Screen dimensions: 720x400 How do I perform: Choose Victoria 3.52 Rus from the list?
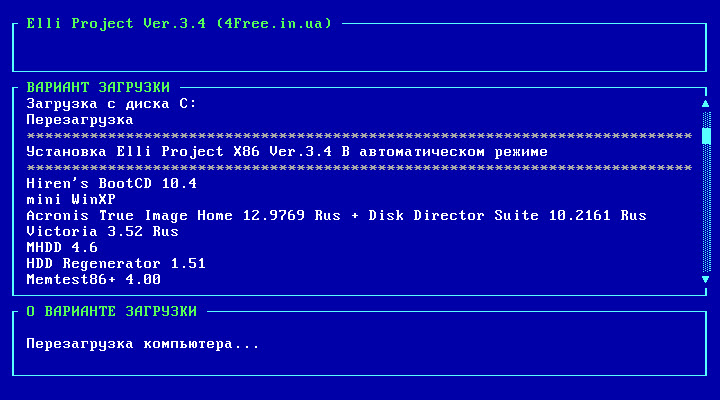tap(102, 231)
